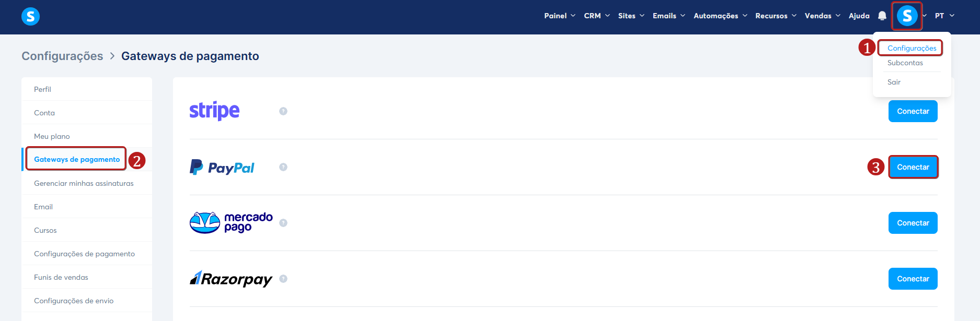
Task: Expand the Sites dropdown menu
Action: [x=631, y=16]
